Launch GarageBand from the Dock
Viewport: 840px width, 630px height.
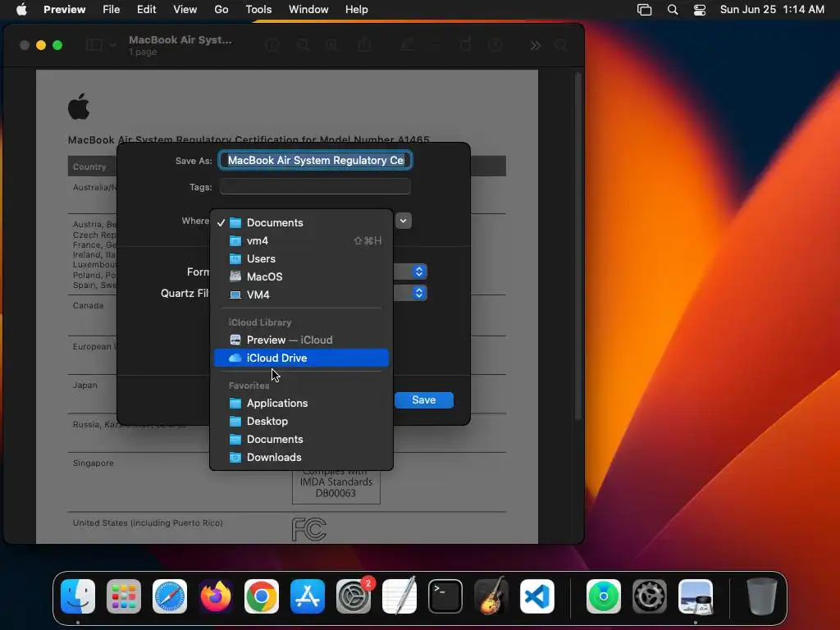(x=491, y=596)
